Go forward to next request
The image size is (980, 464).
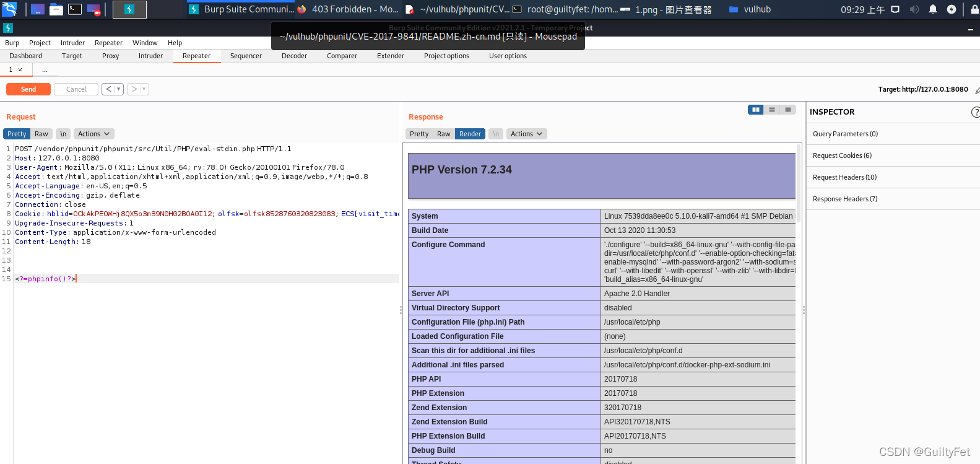click(134, 89)
